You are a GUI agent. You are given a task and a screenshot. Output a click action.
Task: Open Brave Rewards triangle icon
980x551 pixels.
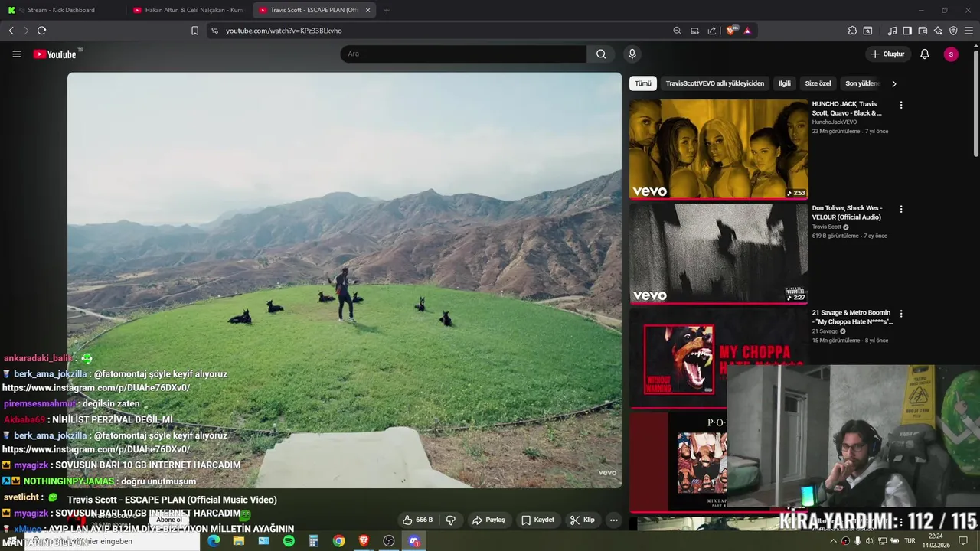click(747, 31)
